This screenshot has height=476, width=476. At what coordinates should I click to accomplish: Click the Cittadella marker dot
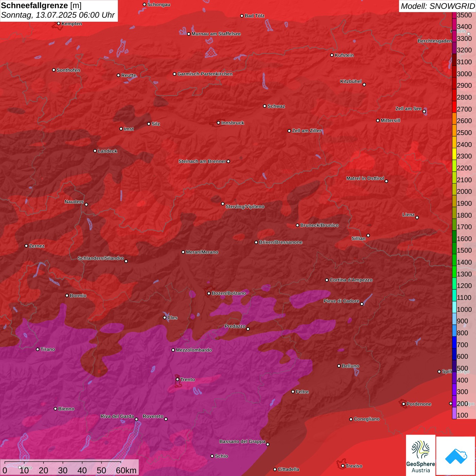[x=275, y=470]
